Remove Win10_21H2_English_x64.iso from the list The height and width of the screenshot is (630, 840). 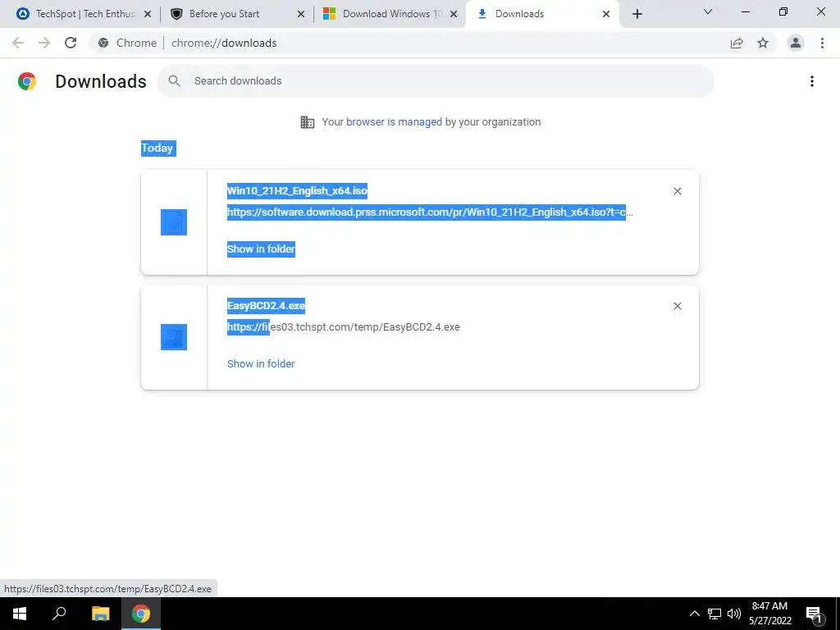tap(677, 191)
